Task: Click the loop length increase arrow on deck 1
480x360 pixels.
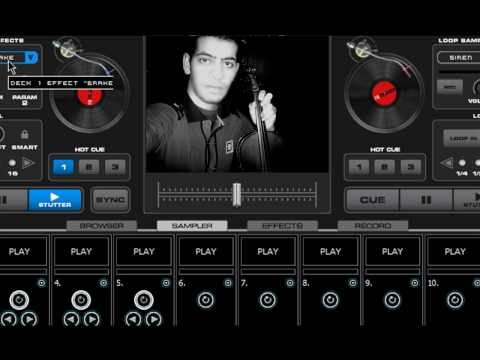Action: pyautogui.click(x=28, y=163)
